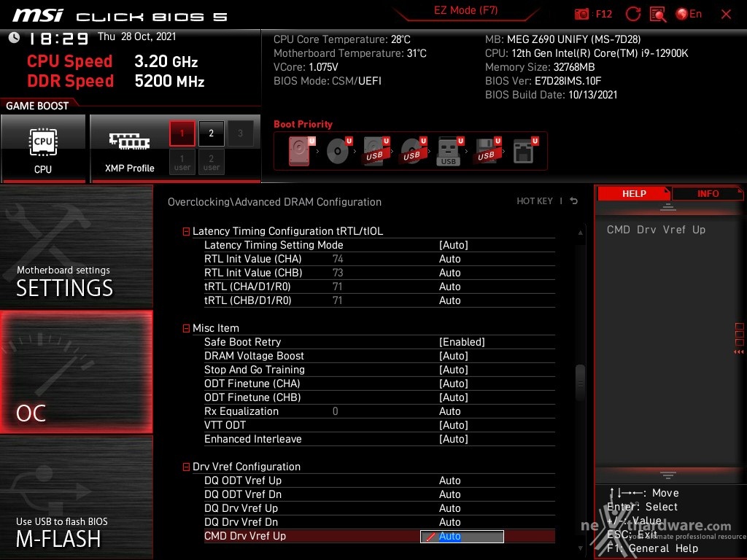Choose XMP user profile 1

182,163
